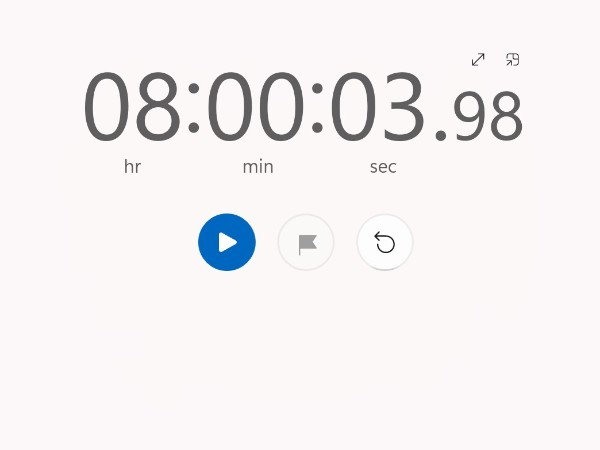Click the leading 0 of the hours
600x450 pixels.
click(x=105, y=106)
